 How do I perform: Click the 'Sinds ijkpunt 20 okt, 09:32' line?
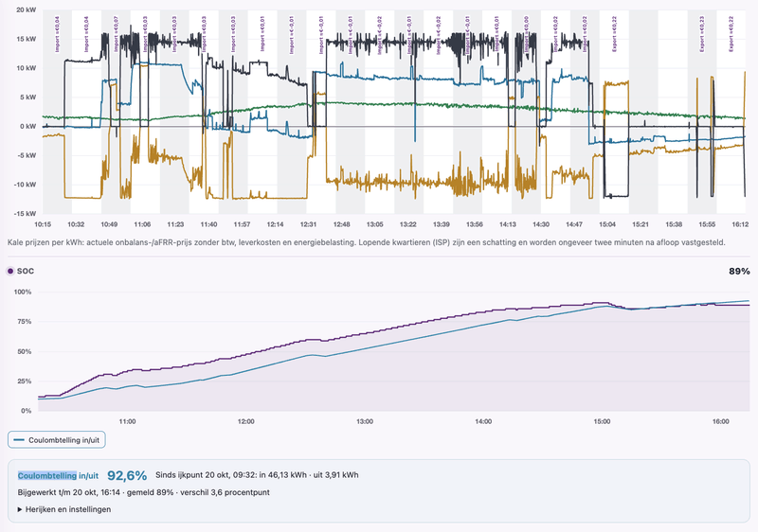[x=257, y=475]
